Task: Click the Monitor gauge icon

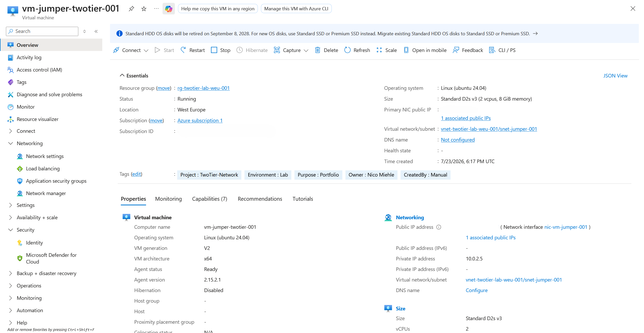Action: (x=11, y=107)
